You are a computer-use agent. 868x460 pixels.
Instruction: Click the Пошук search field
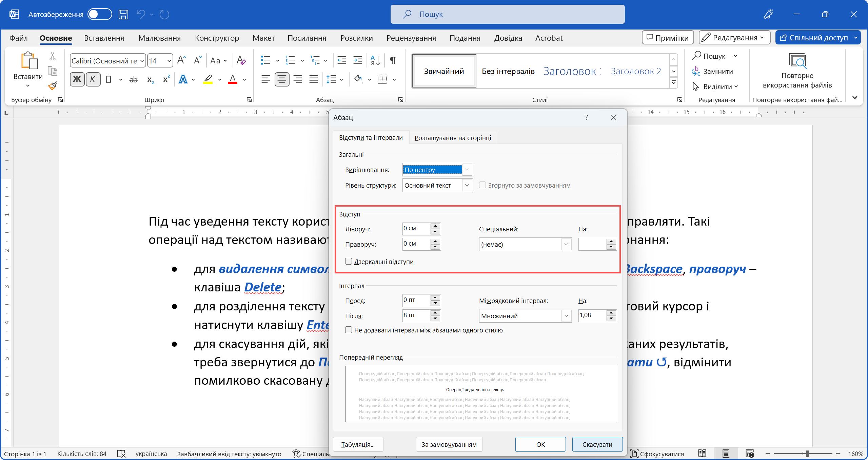[x=508, y=14]
